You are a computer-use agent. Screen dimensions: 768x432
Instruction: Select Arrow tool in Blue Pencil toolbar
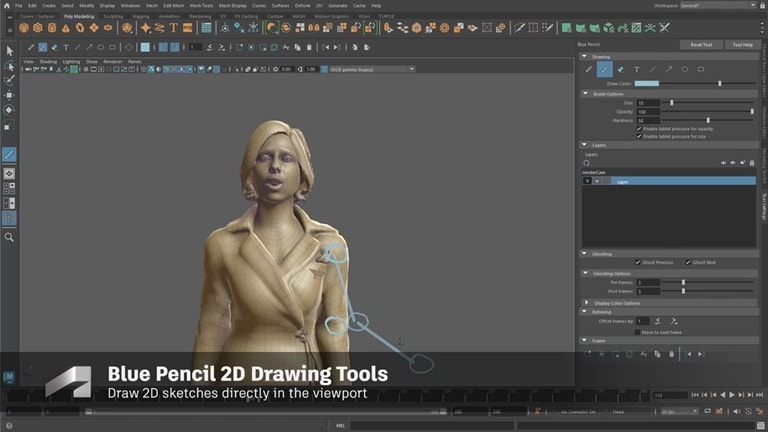[89, 48]
